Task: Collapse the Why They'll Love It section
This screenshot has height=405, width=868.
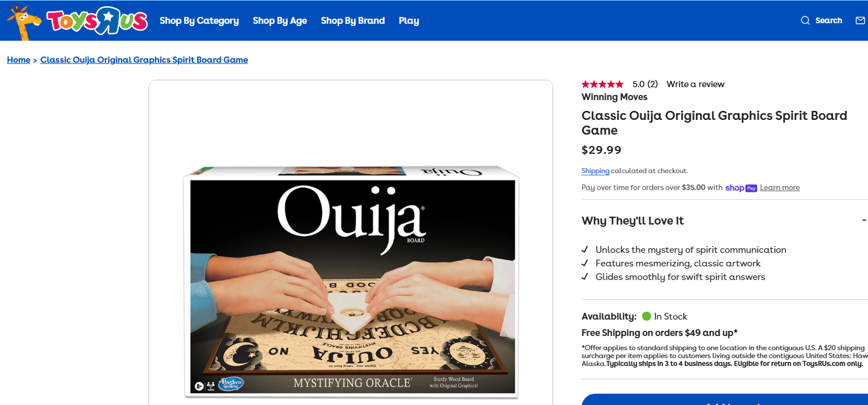Action: [864, 220]
